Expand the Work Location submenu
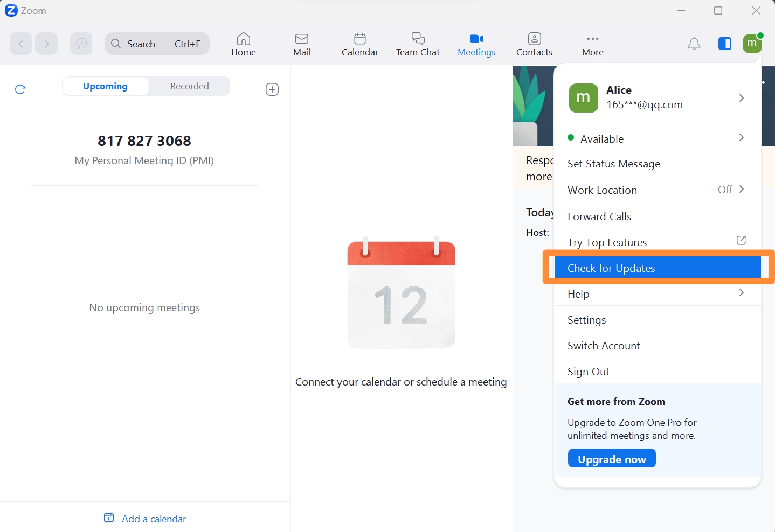This screenshot has height=532, width=775. pos(658,190)
